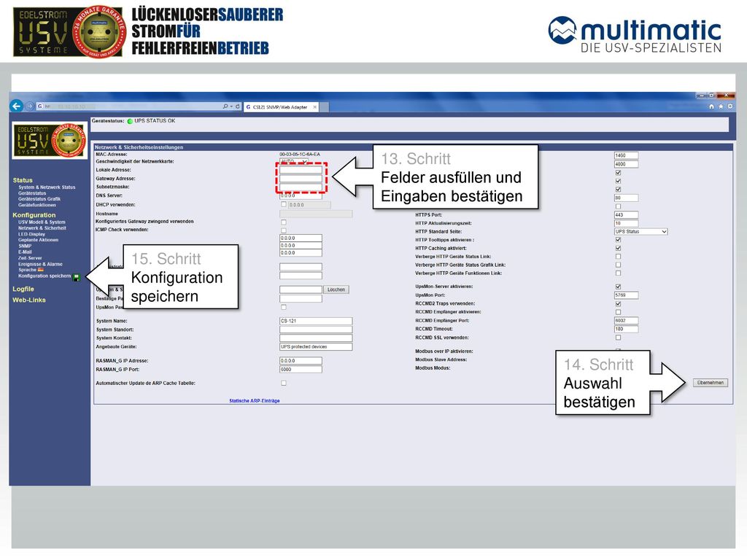The width and height of the screenshot is (747, 560).
Task: Check Verberge HTTP Geräte Status Link
Action: pyautogui.click(x=618, y=257)
